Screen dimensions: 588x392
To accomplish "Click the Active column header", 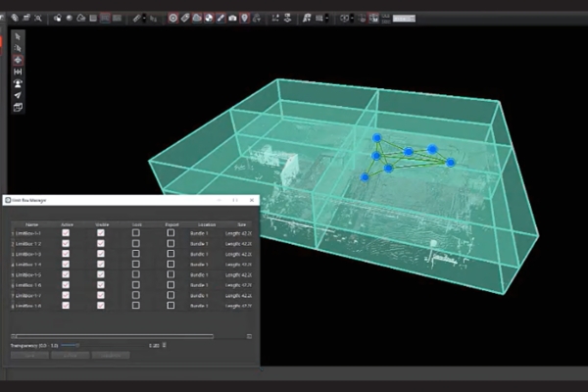I will 67,224.
